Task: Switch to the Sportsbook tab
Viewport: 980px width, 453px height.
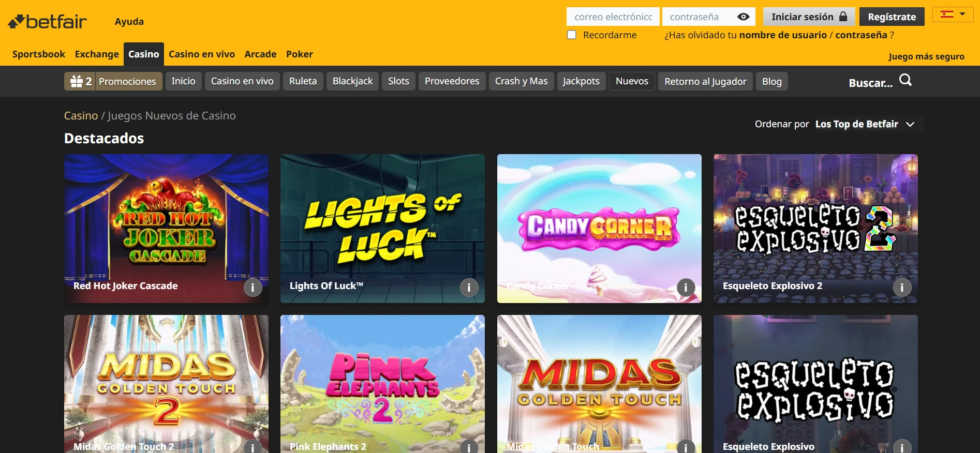Action: 39,54
